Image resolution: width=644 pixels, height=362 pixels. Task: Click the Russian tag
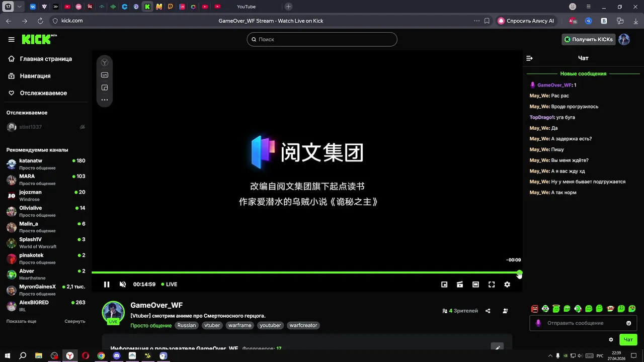[x=187, y=325]
